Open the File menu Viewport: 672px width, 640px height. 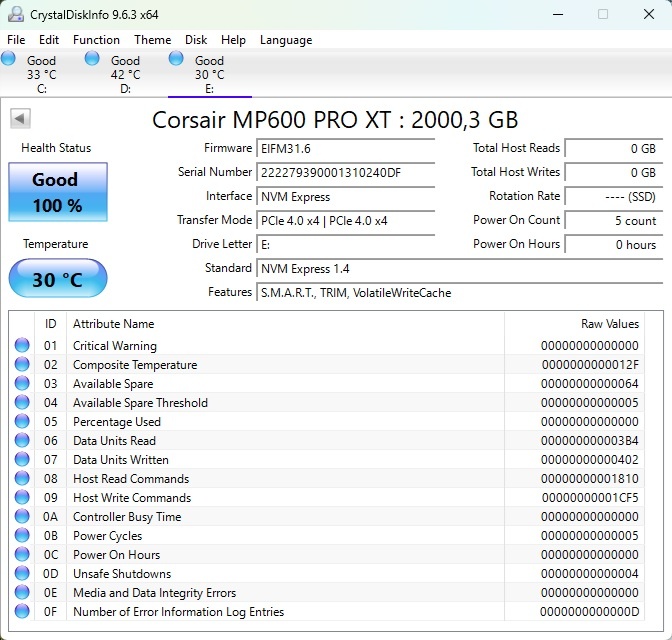pyautogui.click(x=16, y=40)
